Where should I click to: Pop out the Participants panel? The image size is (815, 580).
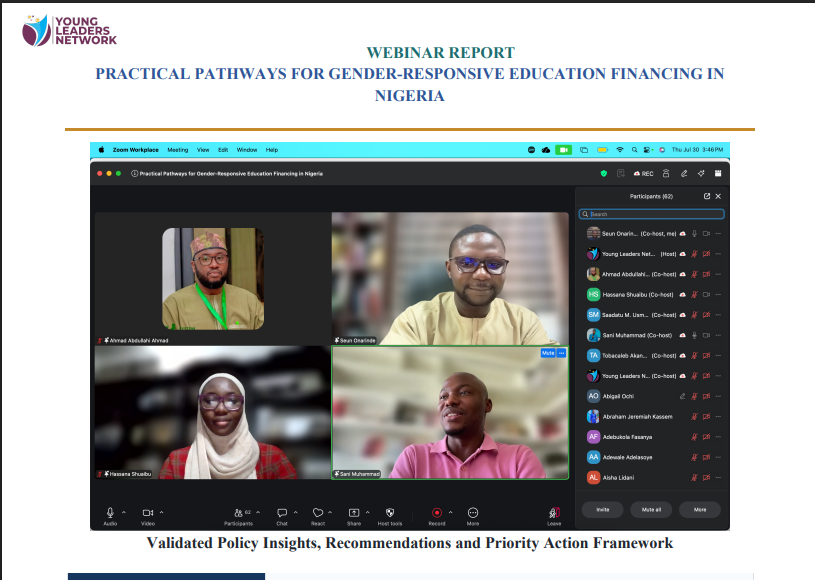coord(707,196)
